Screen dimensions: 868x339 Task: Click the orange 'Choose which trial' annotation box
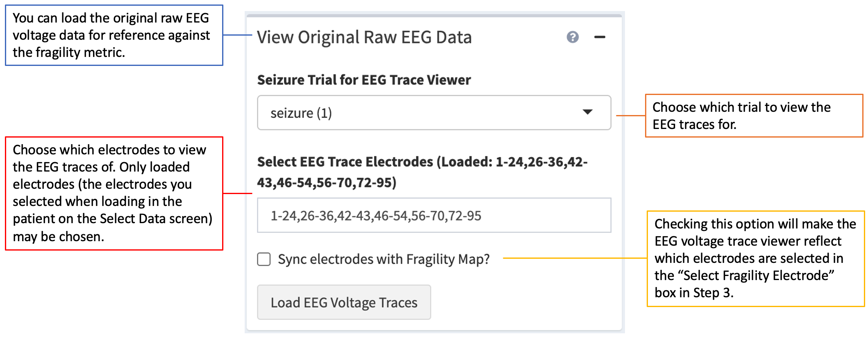point(754,116)
